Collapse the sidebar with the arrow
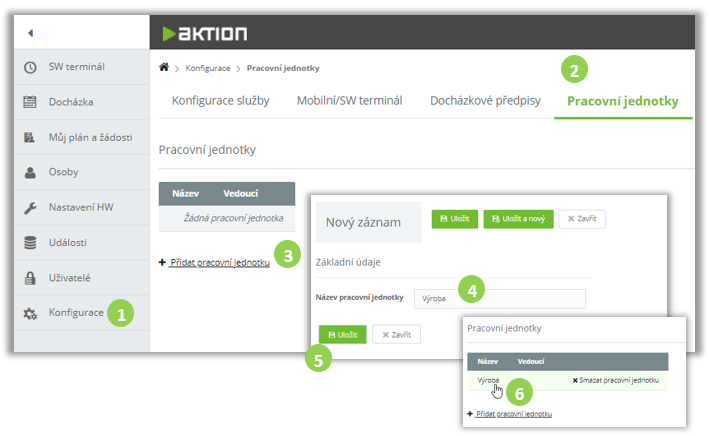709x436 pixels. 30,33
